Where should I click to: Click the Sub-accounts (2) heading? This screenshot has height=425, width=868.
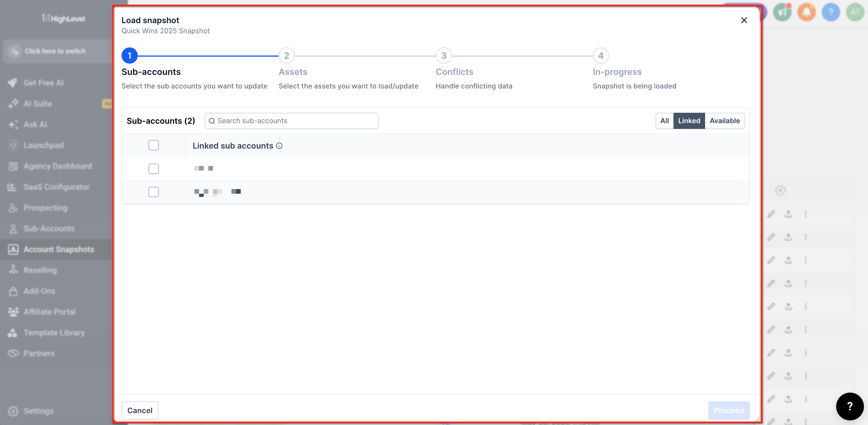point(161,121)
